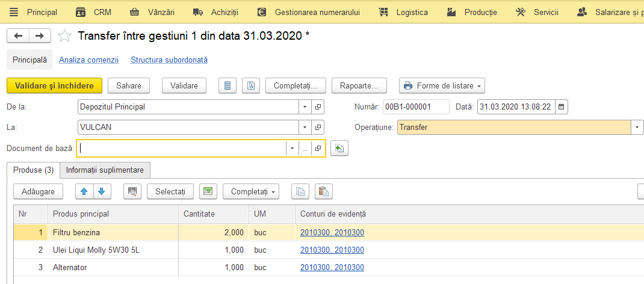The height and width of the screenshot is (284, 644).
Task: Click the Conturi de evidență column header
Action: tap(469, 214)
